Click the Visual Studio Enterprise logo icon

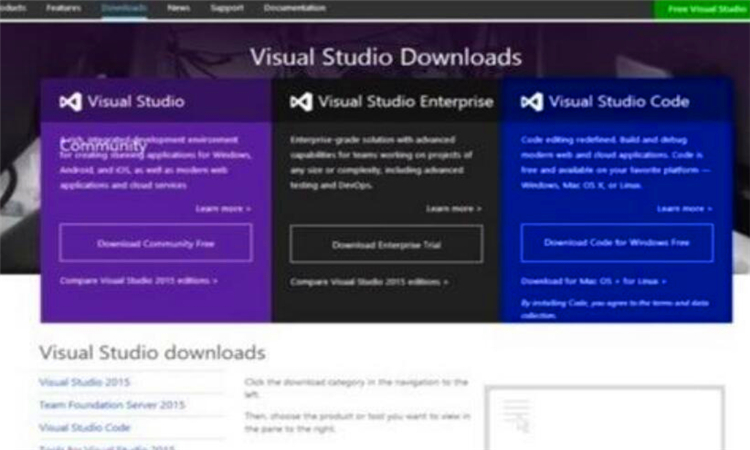tap(301, 102)
